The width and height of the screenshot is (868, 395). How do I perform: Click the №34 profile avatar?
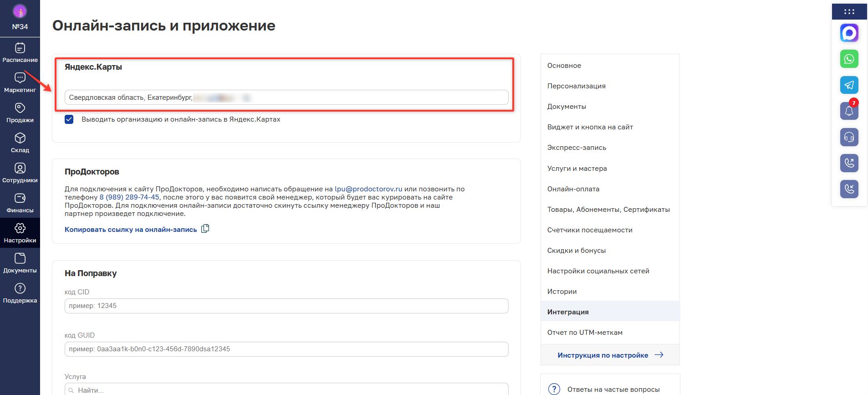click(x=20, y=11)
